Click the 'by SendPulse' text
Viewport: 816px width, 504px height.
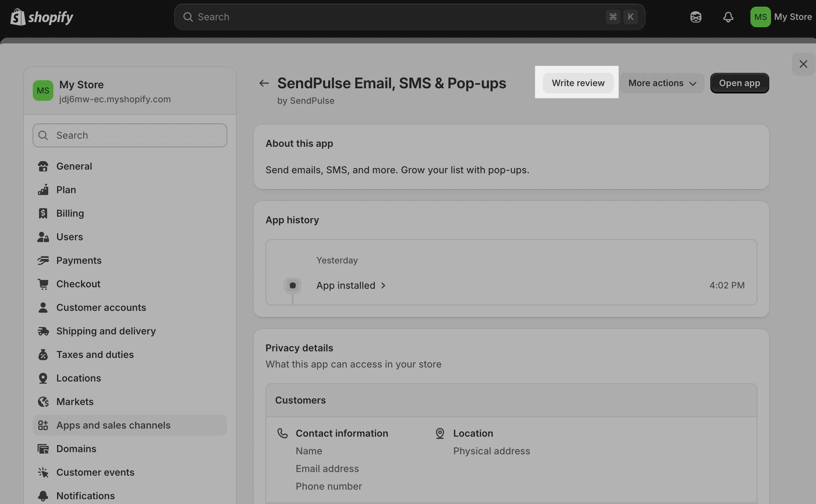[x=306, y=101]
